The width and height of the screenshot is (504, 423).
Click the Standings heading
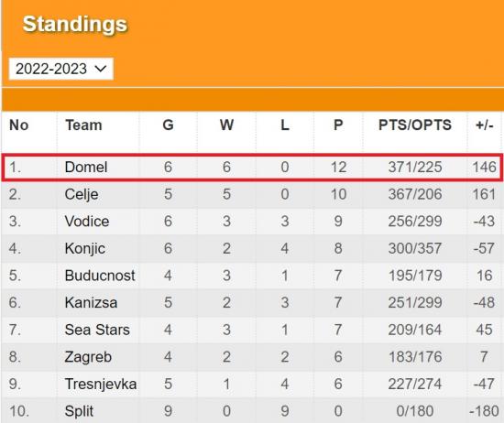(75, 24)
